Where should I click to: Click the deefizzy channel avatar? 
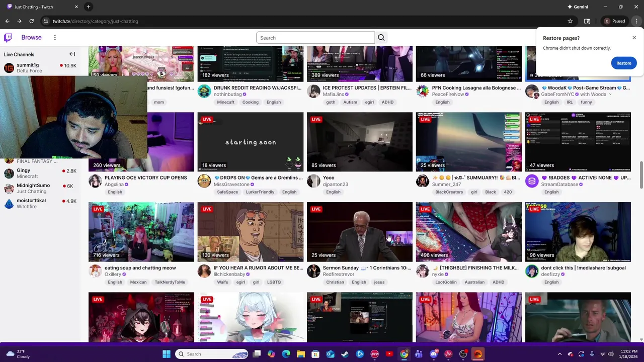click(x=532, y=271)
